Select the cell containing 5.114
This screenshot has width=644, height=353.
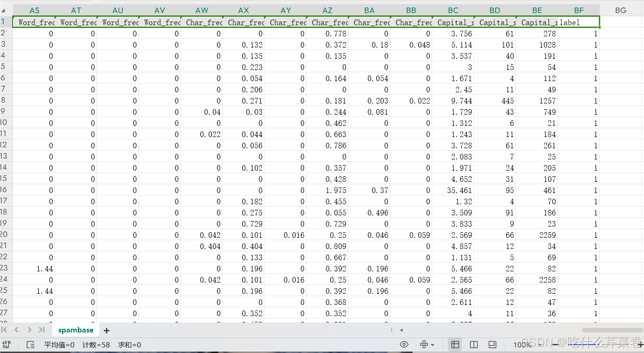[x=453, y=45]
